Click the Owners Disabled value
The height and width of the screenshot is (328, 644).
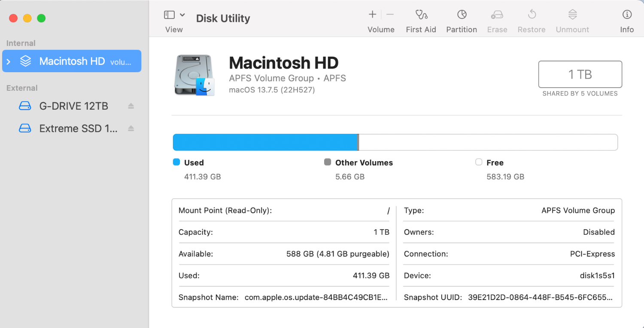(x=598, y=232)
